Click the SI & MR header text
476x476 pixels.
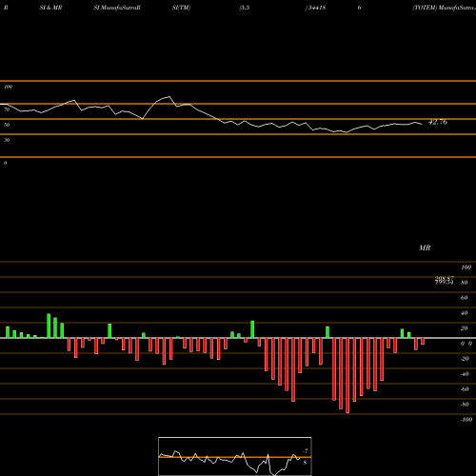(x=50, y=8)
